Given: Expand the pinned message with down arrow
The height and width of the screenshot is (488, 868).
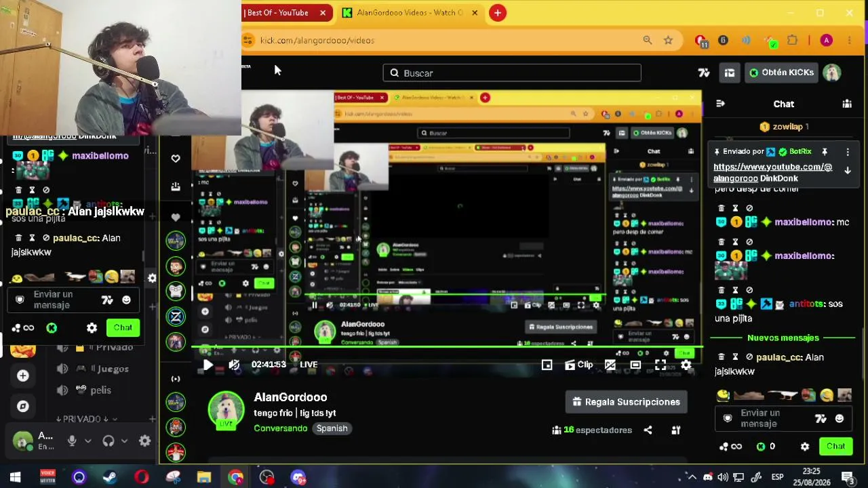Looking at the screenshot, I should [848, 171].
